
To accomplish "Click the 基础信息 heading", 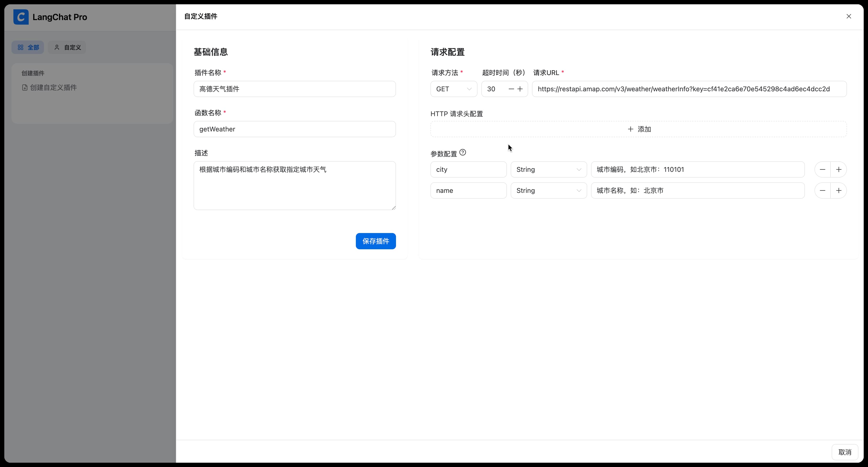I will coord(211,52).
